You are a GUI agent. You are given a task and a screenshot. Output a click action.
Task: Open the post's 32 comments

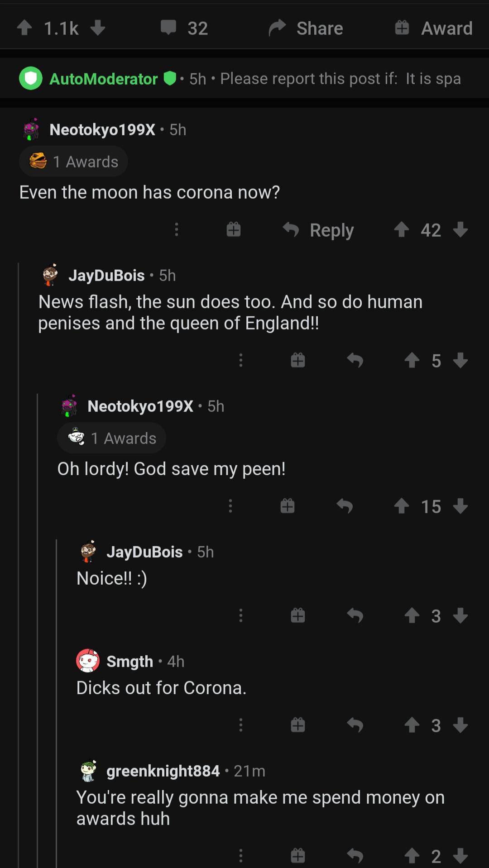(184, 28)
